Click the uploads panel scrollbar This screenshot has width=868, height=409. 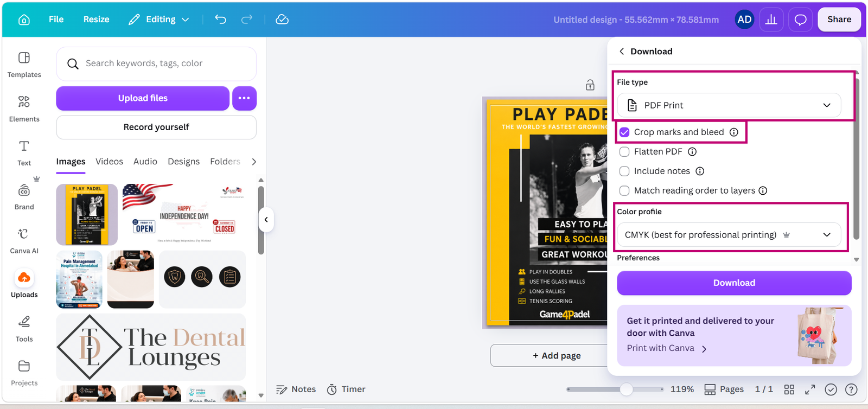point(261,220)
